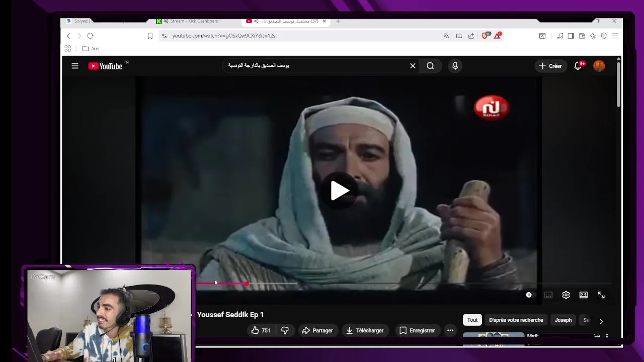
Task: Open Brave VPN shield icon
Action: click(604, 36)
